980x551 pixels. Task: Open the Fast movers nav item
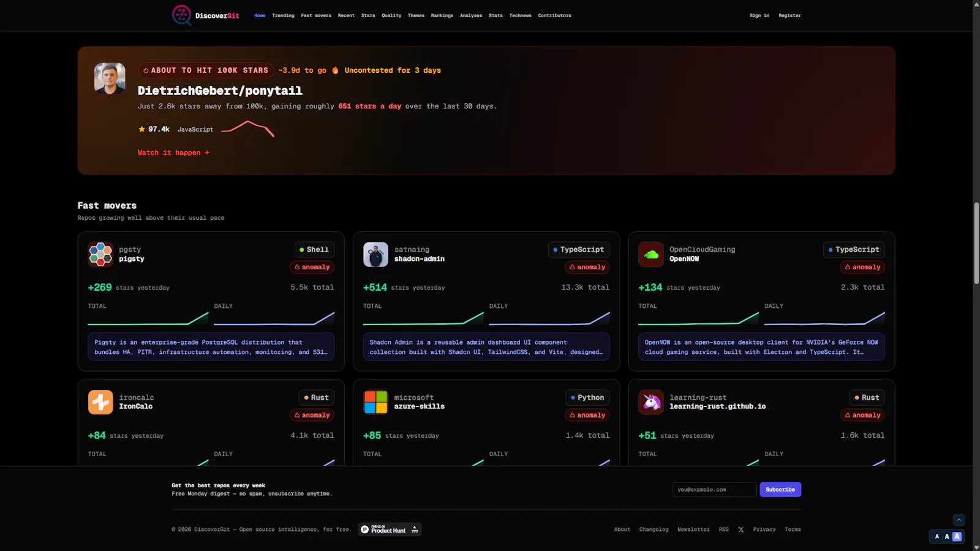(316, 15)
